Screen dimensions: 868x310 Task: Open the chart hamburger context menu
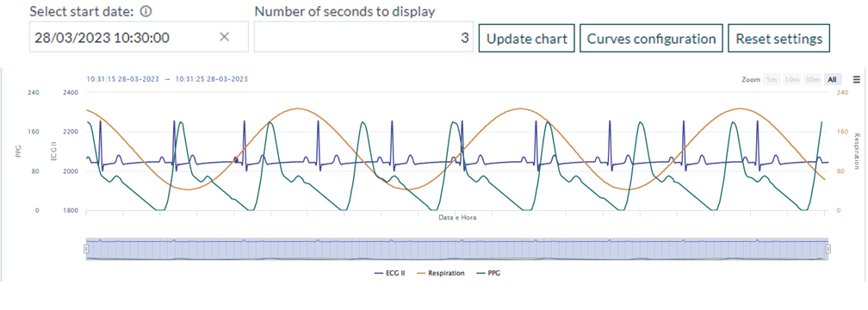coord(856,80)
